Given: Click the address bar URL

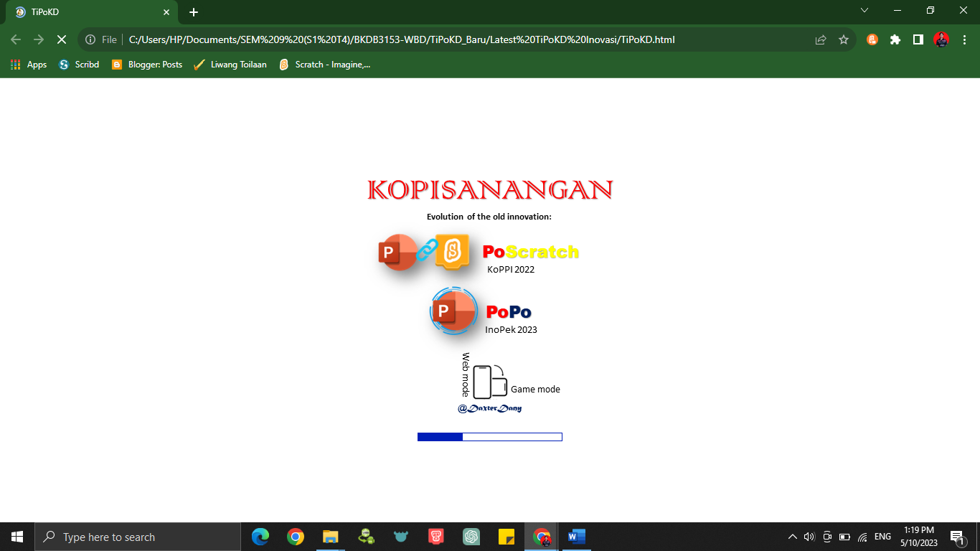Looking at the screenshot, I should [402, 40].
